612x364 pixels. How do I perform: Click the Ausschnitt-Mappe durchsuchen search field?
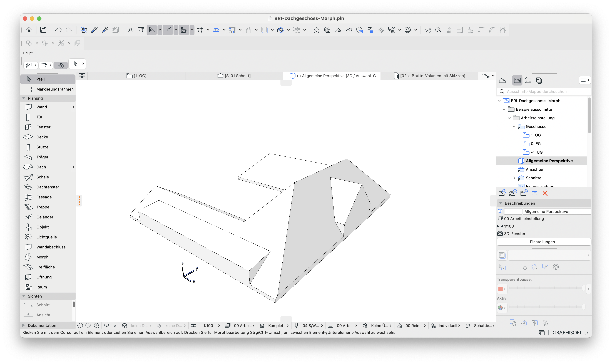[544, 91]
